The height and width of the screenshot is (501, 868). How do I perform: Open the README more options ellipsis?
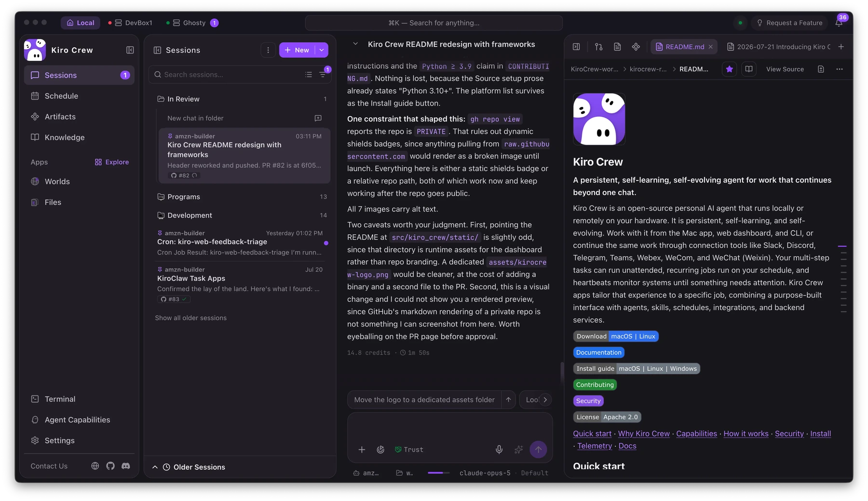coord(840,69)
